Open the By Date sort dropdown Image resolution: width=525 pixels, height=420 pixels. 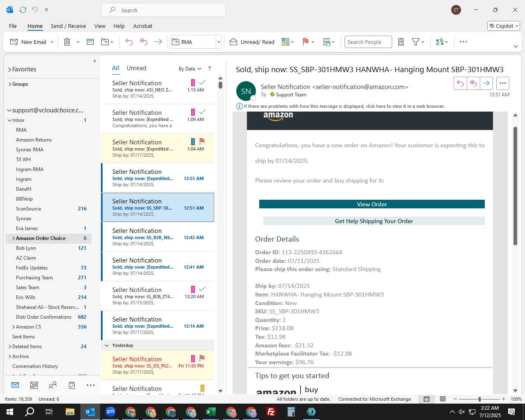(190, 69)
